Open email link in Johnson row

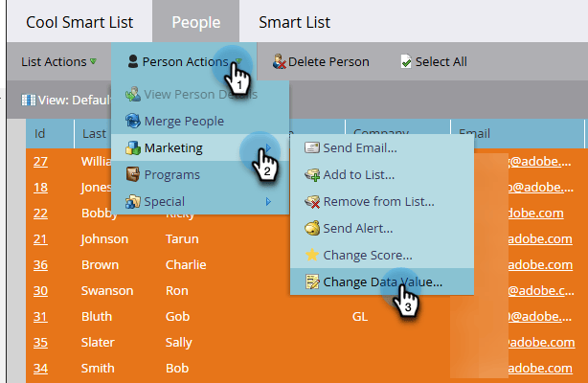pyautogui.click(x=540, y=239)
